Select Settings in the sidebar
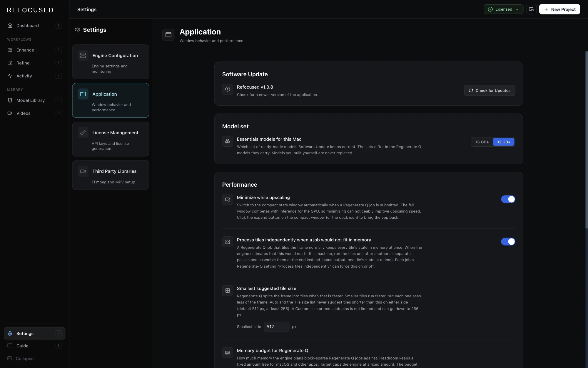The height and width of the screenshot is (368, 588). (34, 334)
